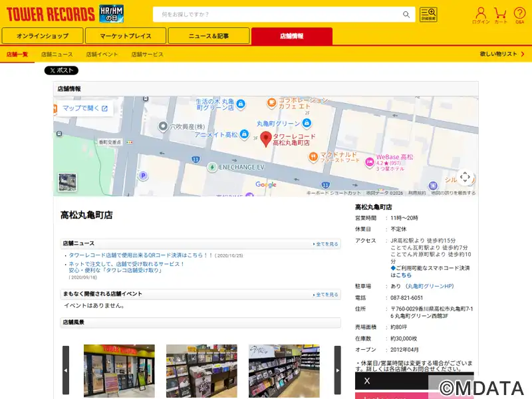The height and width of the screenshot is (399, 532).
Task: Toggle the map camera control button
Action: pyautogui.click(x=465, y=177)
